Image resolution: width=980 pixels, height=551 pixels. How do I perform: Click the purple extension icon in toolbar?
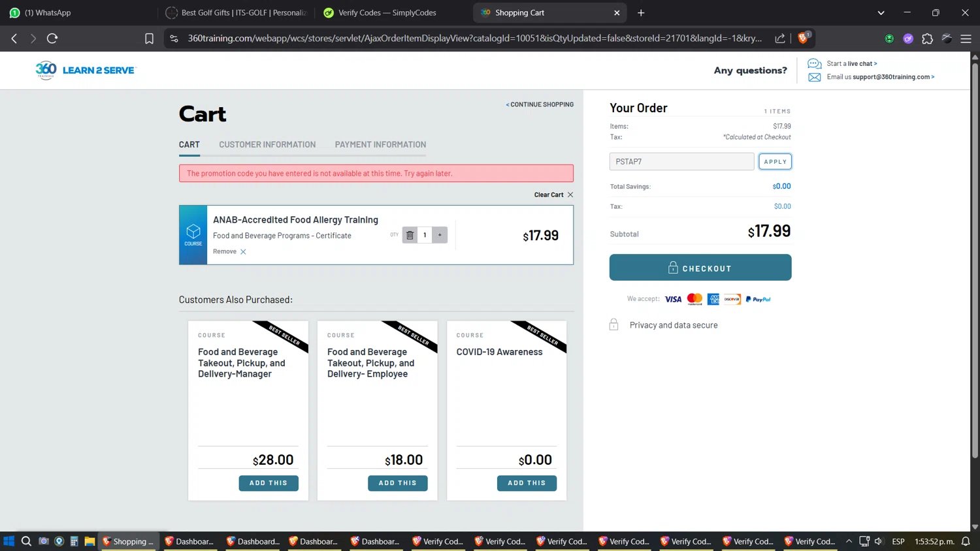click(908, 39)
